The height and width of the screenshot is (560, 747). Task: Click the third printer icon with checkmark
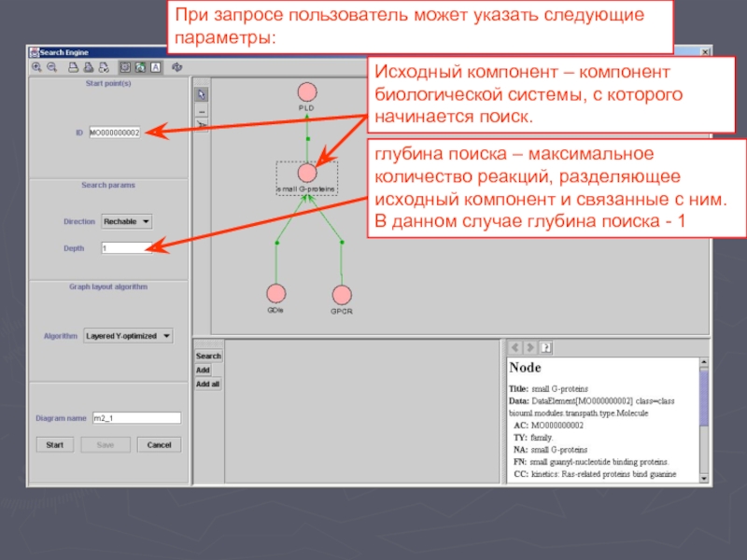click(x=104, y=67)
